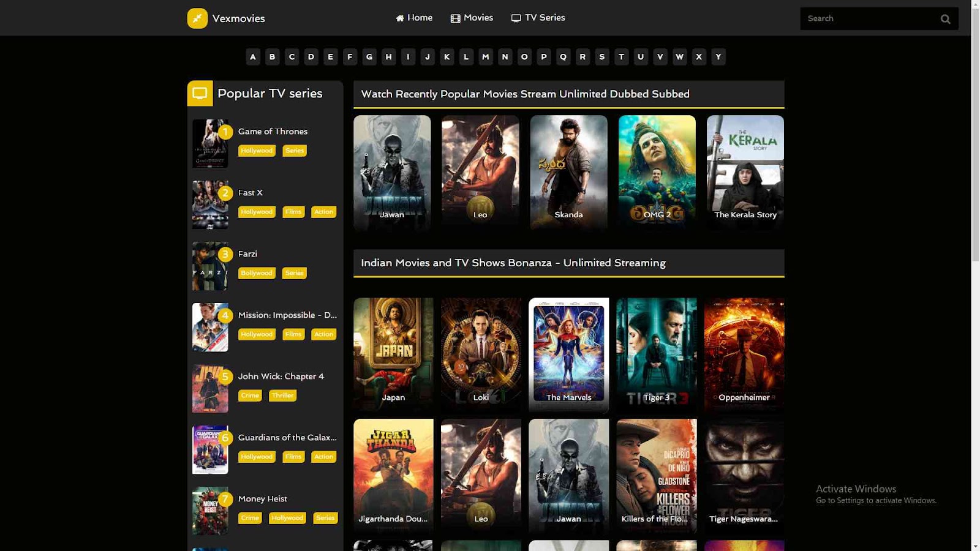
Task: Select letter M in alphabet filter
Action: tap(486, 57)
